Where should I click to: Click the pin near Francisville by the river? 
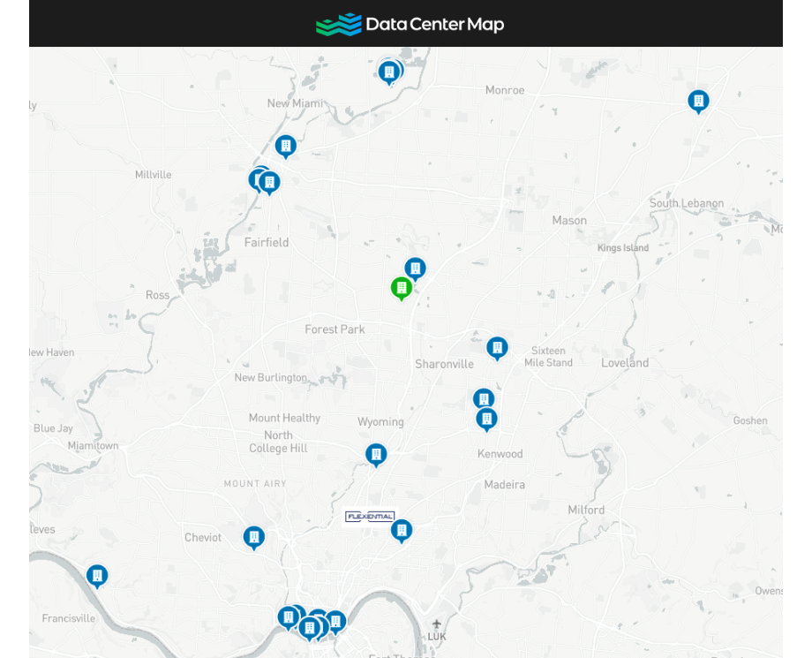97,575
